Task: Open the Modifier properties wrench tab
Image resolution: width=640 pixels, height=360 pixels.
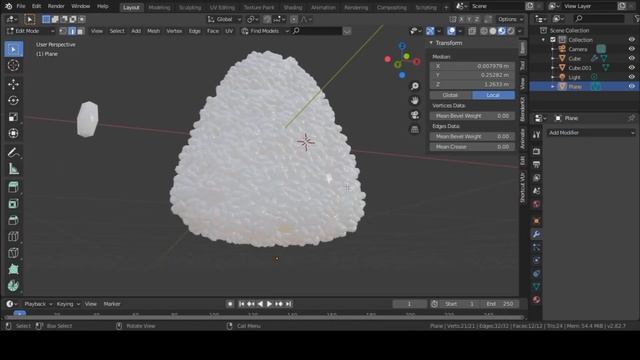Action: [536, 234]
